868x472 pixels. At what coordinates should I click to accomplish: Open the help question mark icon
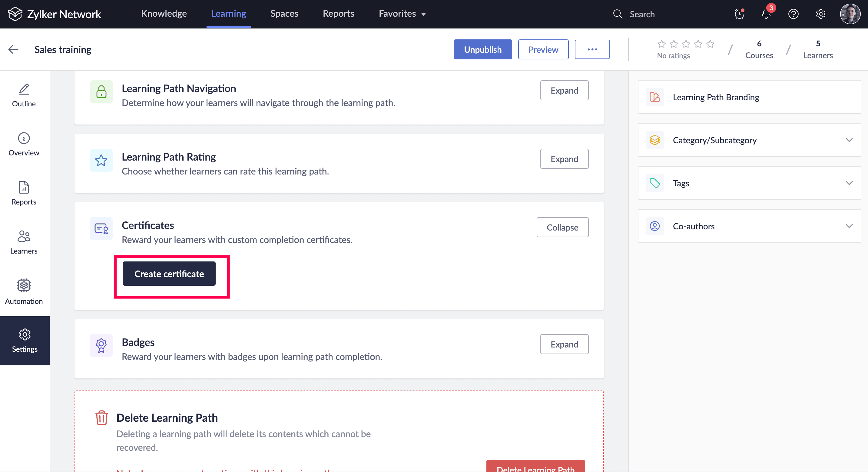click(793, 14)
